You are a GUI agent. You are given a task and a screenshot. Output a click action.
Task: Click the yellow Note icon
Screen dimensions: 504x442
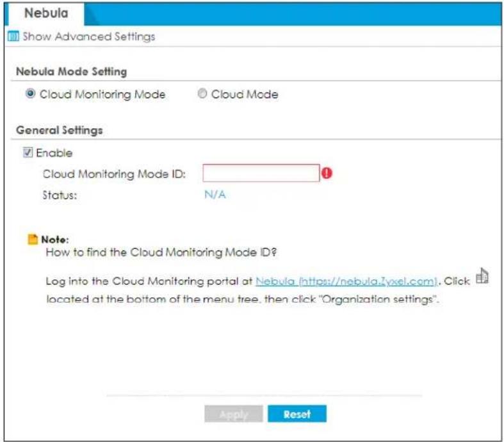33,240
